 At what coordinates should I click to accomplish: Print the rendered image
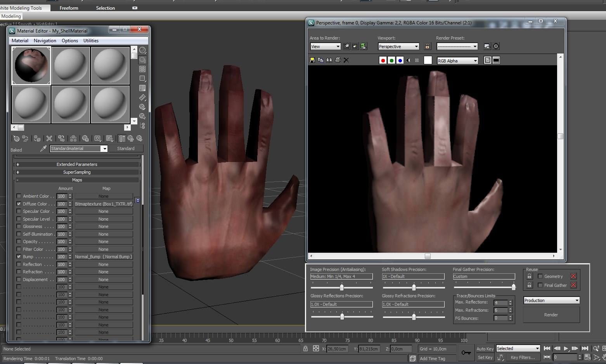pyautogui.click(x=338, y=60)
